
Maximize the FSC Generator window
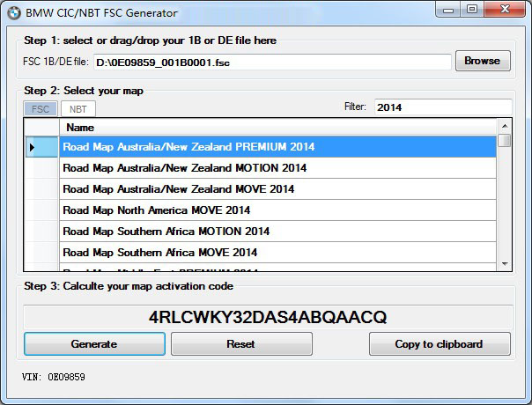[x=472, y=10]
